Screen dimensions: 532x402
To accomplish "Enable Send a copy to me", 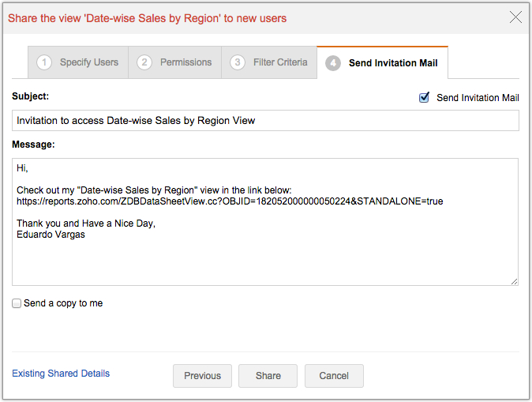I will pos(17,303).
